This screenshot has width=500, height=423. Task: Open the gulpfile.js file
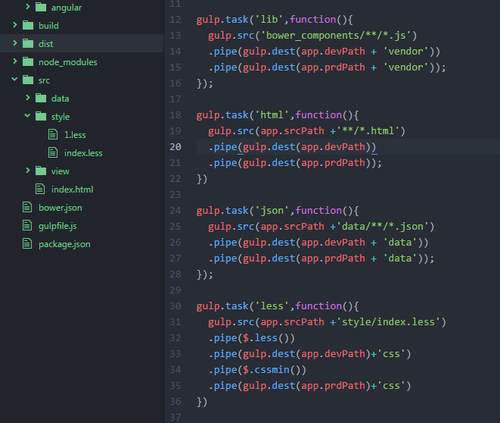pyautogui.click(x=57, y=226)
